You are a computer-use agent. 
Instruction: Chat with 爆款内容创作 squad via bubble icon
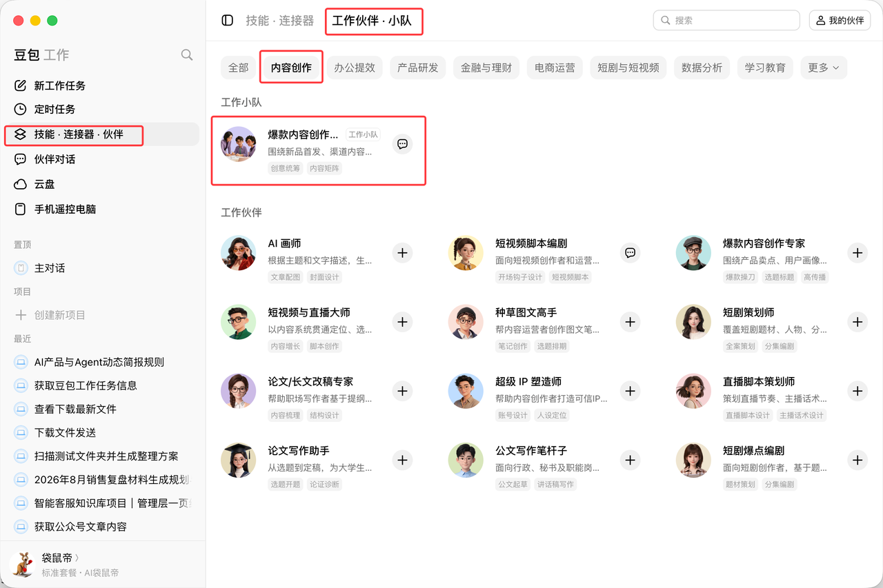(x=403, y=144)
